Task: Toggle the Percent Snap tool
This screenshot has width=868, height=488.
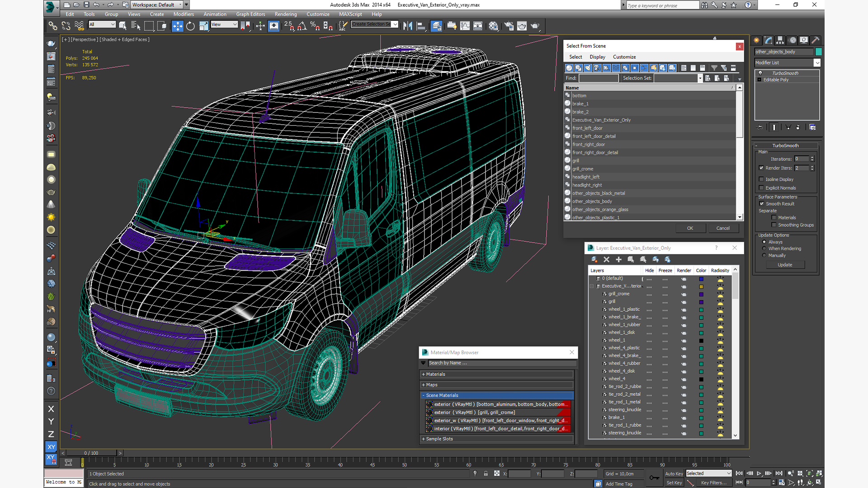Action: (315, 26)
